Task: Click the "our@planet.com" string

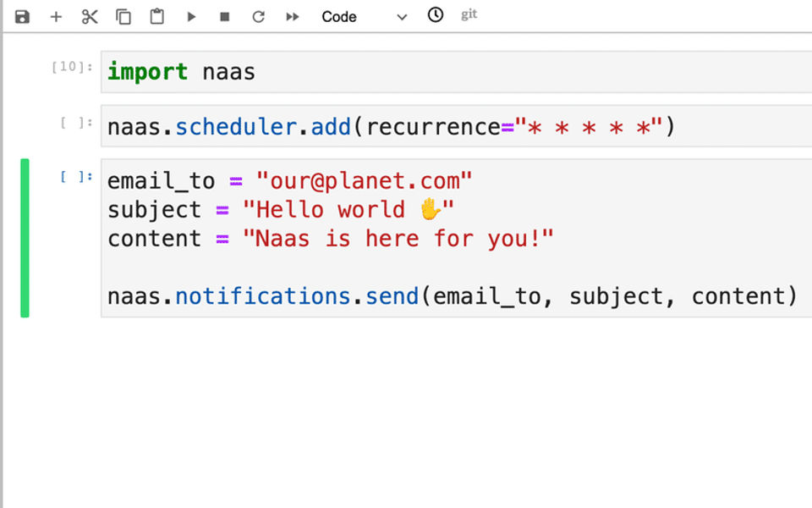Action: pos(364,181)
